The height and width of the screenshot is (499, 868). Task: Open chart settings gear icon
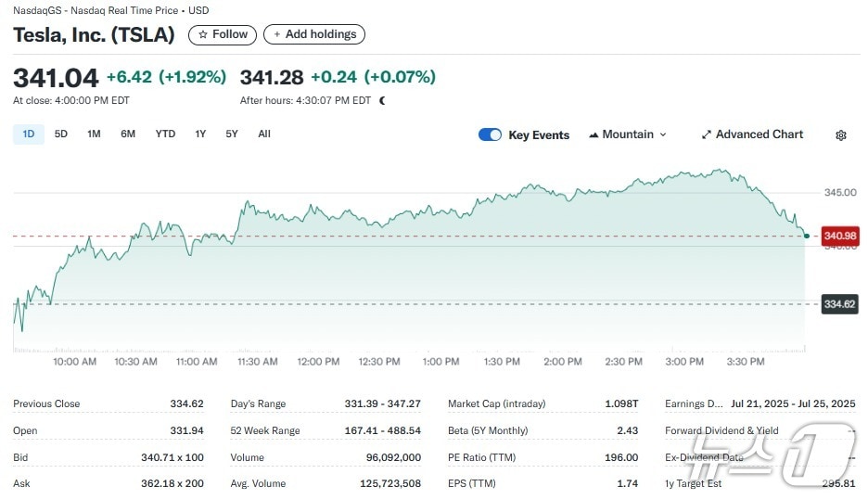(x=840, y=135)
